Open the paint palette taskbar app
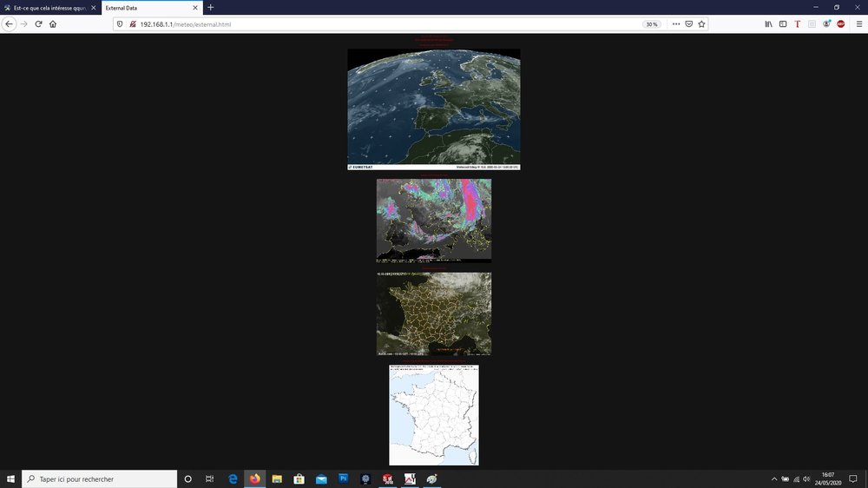 tap(431, 478)
